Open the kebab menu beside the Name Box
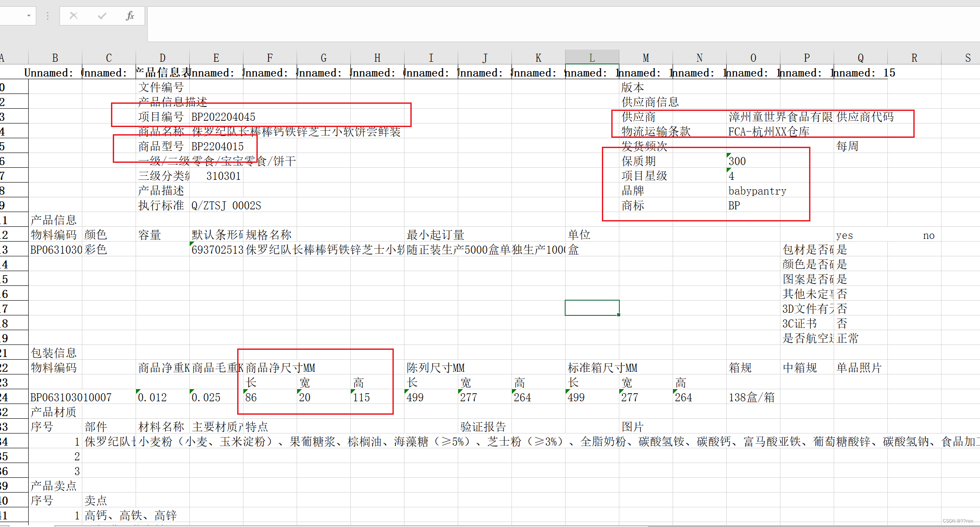Screen dimensions: 980x527 point(47,16)
